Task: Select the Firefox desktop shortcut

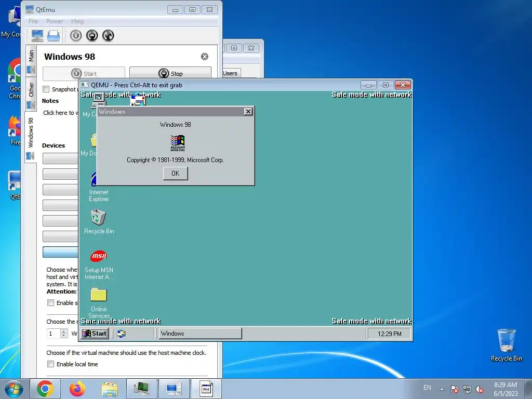Action: pyautogui.click(x=14, y=130)
